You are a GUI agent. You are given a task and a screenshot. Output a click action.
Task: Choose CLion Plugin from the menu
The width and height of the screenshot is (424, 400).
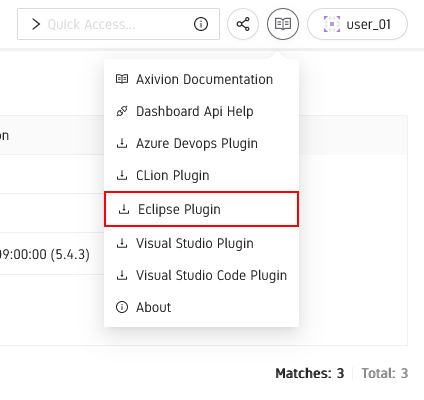[201, 175]
